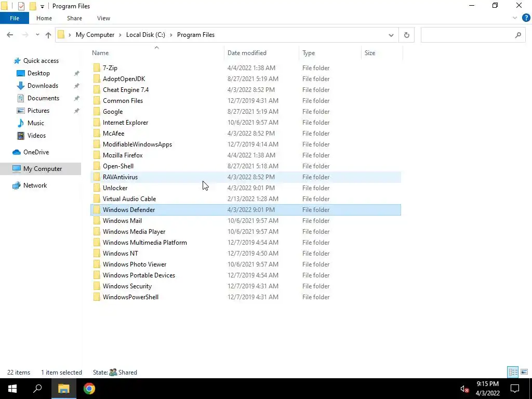Go back with the Back arrow
This screenshot has height=399, width=532.
tap(10, 35)
